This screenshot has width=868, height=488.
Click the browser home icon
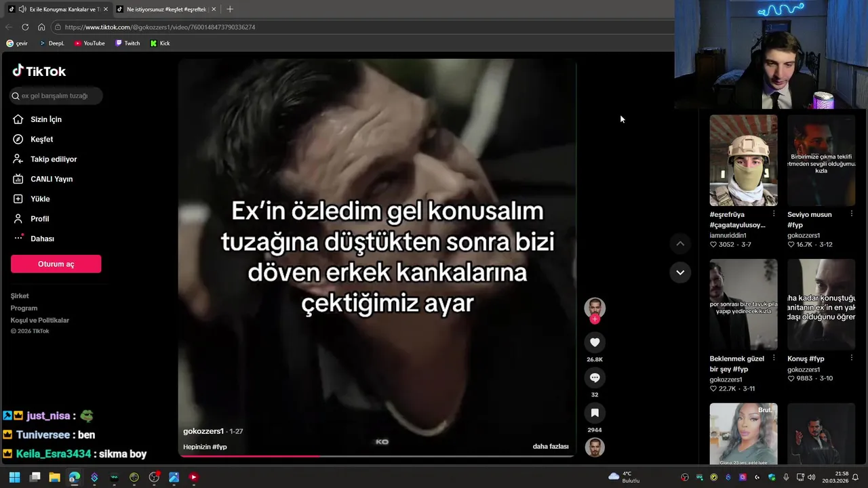[x=41, y=27]
